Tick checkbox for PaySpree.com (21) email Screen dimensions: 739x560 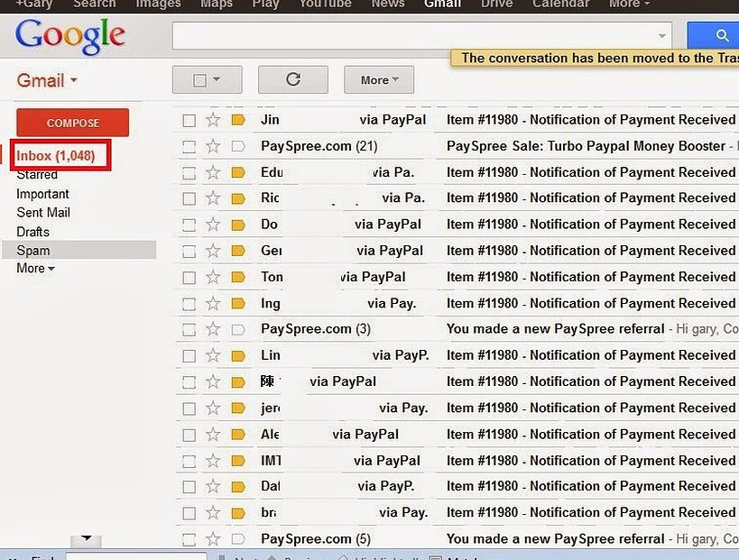[189, 147]
